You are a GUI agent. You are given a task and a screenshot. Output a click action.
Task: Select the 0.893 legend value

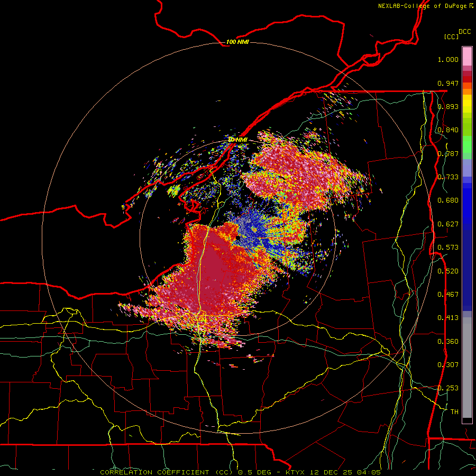[x=448, y=106]
